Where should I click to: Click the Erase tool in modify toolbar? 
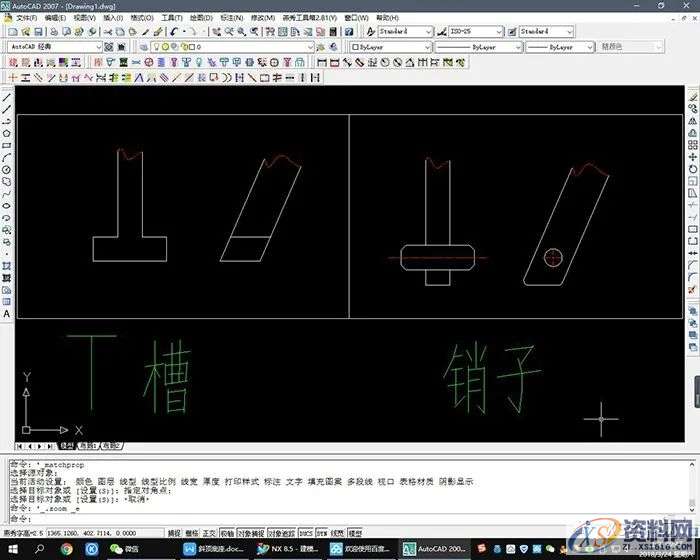tap(692, 97)
